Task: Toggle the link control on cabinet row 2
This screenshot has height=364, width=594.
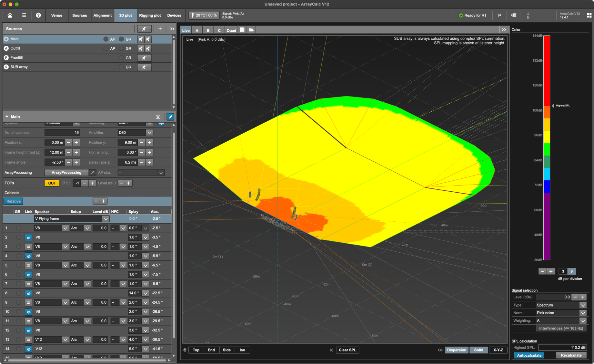Action: (x=28, y=237)
